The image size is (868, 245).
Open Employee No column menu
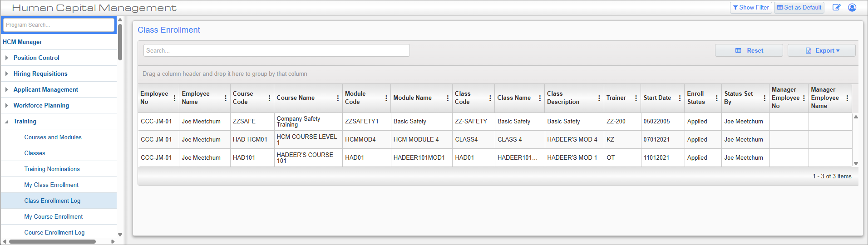click(174, 98)
